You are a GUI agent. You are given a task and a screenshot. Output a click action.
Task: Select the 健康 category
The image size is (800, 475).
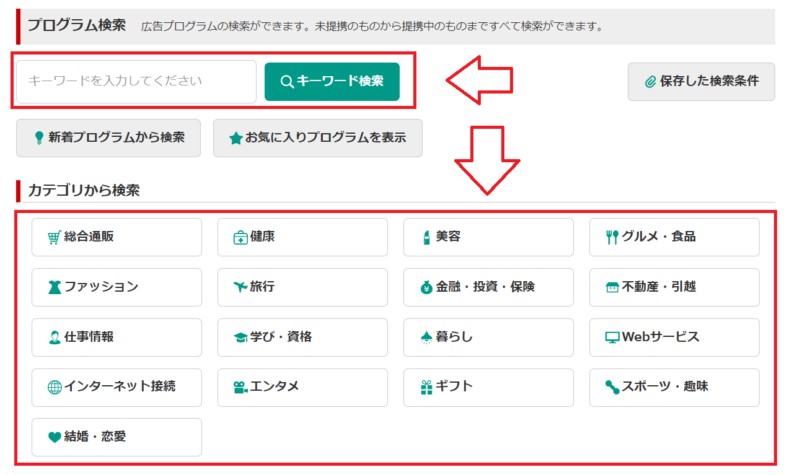click(303, 237)
